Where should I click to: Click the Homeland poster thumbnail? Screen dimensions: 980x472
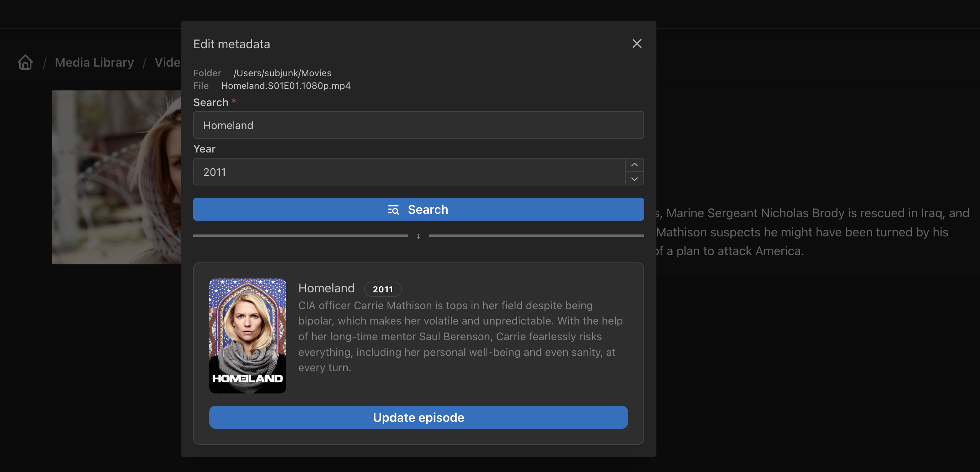click(x=248, y=335)
